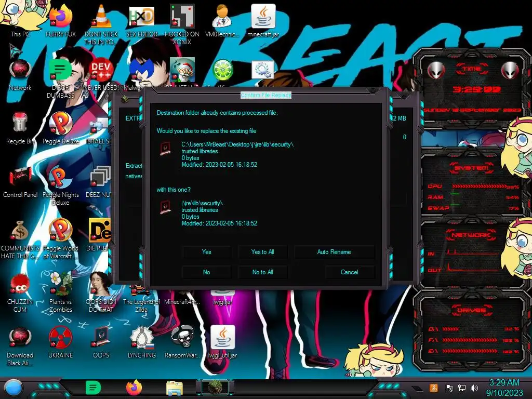Select the Peggle World of Warcraft icon
The width and height of the screenshot is (532, 399).
[61, 239]
